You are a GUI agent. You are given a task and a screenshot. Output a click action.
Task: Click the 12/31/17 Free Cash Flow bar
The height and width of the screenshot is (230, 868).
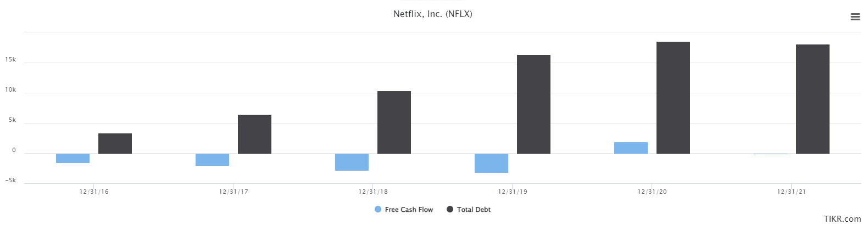click(212, 160)
